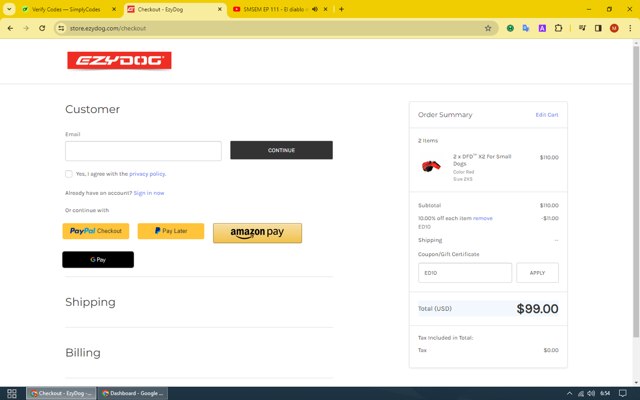Click the page vertical scrollbar
Viewport: 640px width, 400px height.
(x=636, y=192)
